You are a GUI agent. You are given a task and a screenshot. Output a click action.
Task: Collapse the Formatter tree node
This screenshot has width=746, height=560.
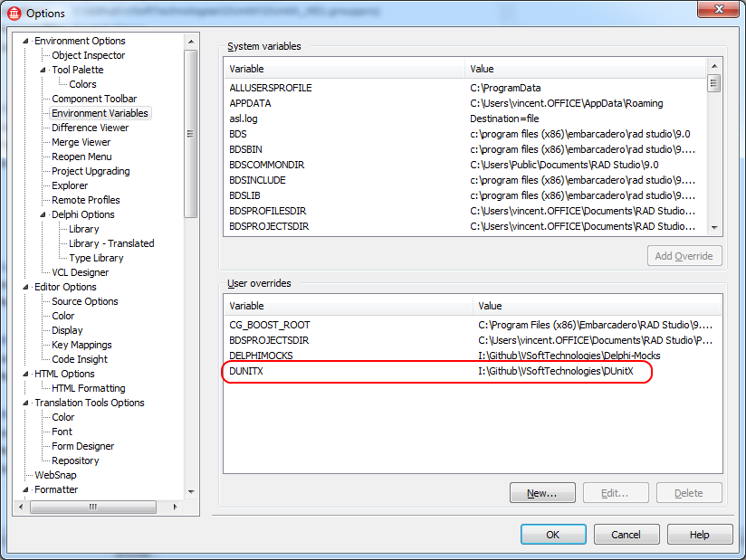pyautogui.click(x=25, y=489)
